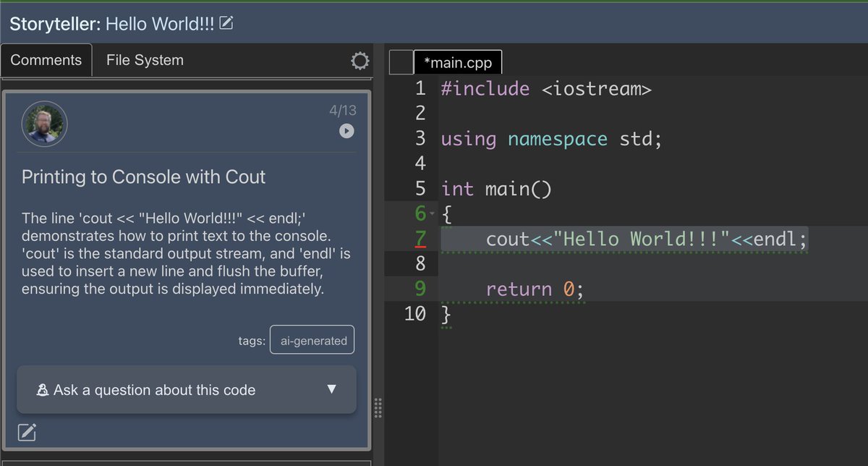Click line number 1 in the gutter
The height and width of the screenshot is (466, 868).
(421, 89)
